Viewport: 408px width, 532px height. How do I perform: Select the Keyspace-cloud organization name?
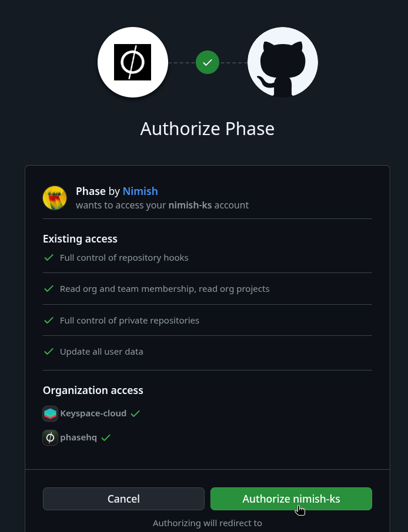point(93,413)
